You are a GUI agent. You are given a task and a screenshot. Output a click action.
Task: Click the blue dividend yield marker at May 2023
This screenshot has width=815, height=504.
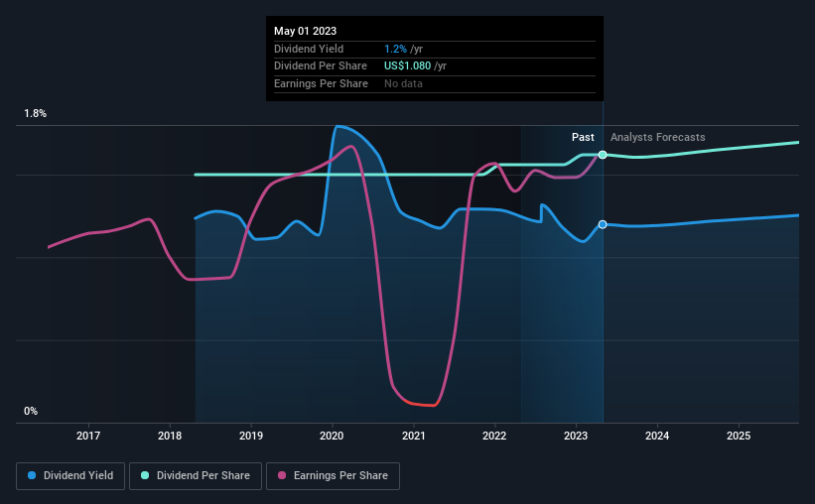tap(603, 224)
